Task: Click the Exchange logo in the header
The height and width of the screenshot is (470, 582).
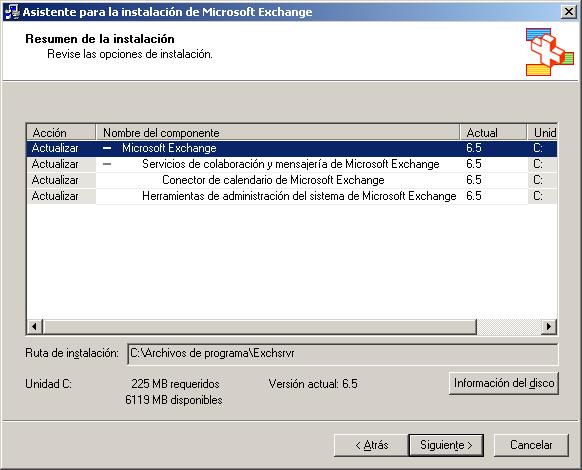Action: click(x=549, y=52)
